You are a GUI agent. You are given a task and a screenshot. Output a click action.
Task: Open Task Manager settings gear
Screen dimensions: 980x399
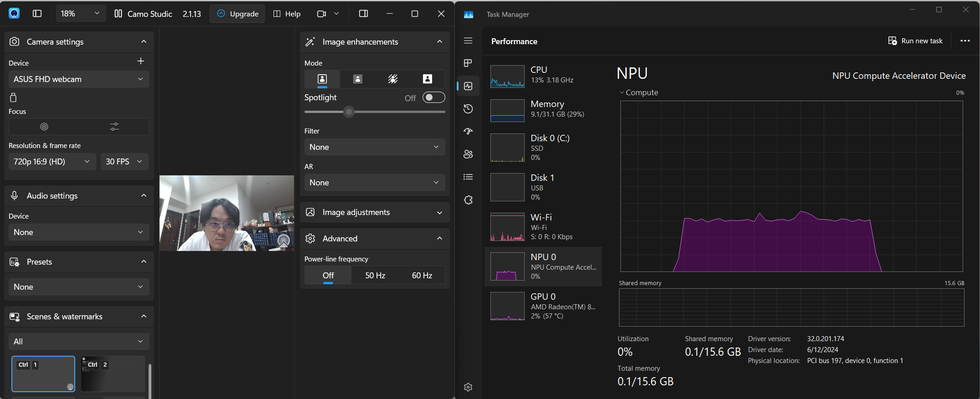point(468,387)
